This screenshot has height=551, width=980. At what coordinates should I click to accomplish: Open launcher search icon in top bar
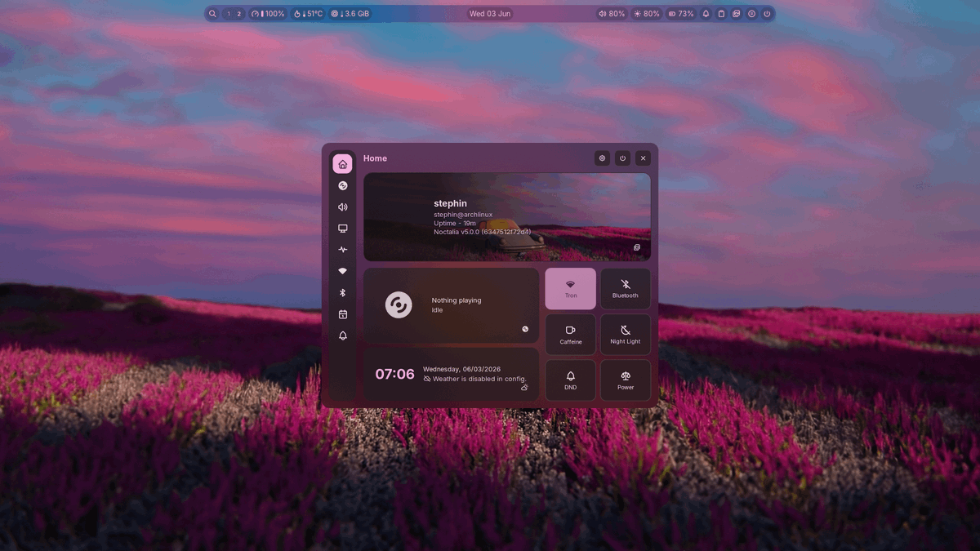pyautogui.click(x=213, y=14)
